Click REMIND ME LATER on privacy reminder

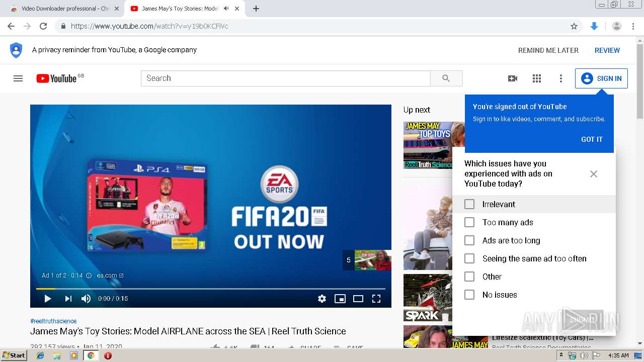548,50
